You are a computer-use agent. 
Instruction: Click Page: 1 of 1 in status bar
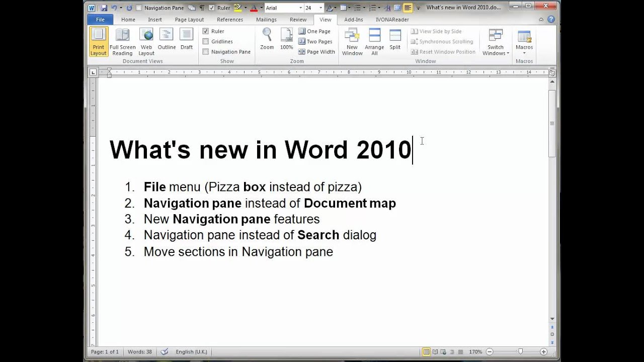[105, 352]
